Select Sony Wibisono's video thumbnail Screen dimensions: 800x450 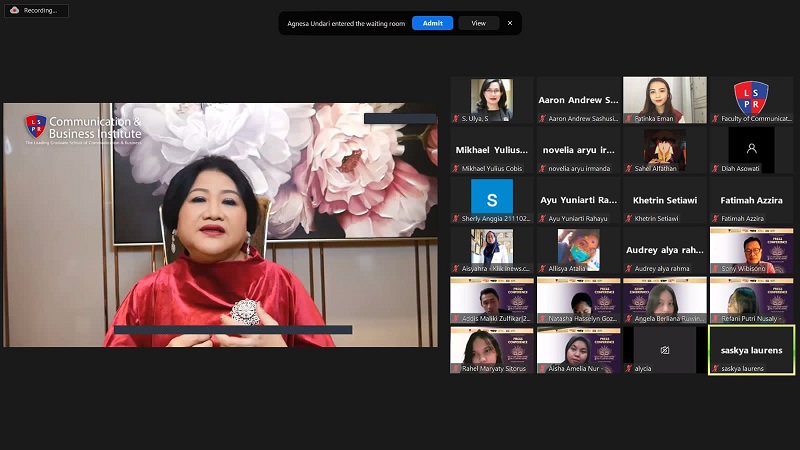point(751,248)
